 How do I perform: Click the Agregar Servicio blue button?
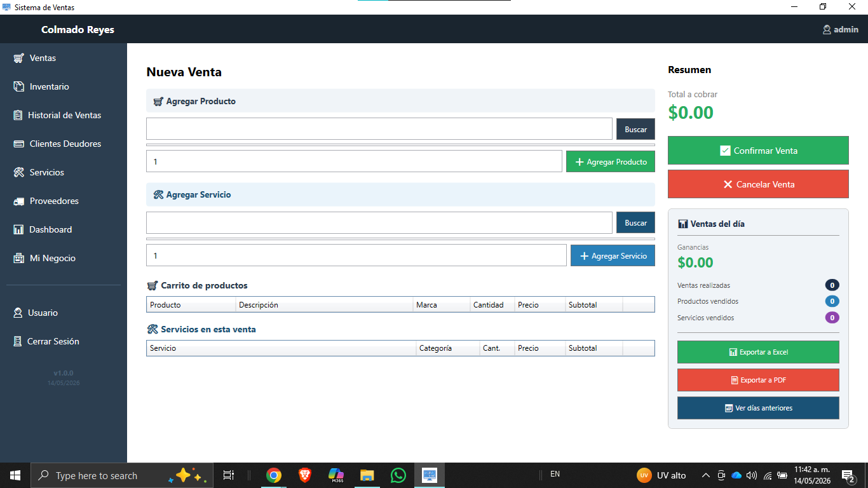[613, 255]
